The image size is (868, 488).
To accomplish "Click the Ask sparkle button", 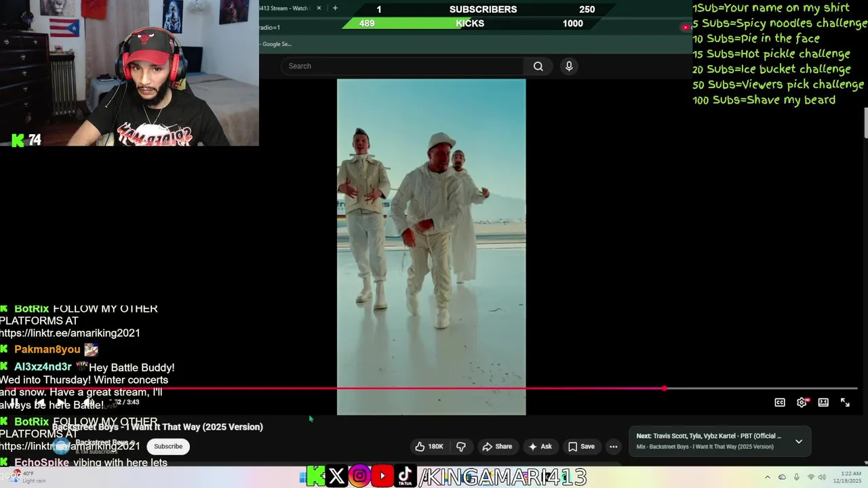I will pyautogui.click(x=540, y=447).
